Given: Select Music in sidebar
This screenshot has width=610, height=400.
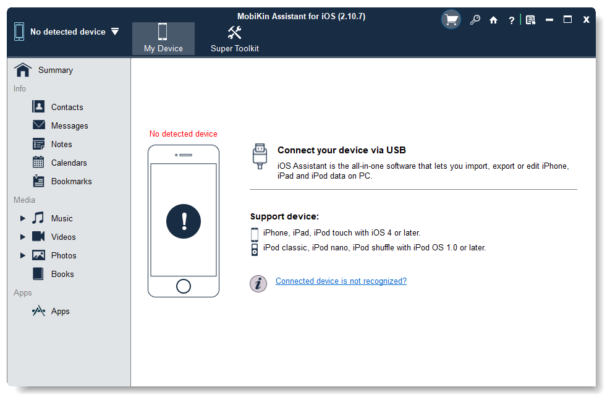Looking at the screenshot, I should click(61, 219).
